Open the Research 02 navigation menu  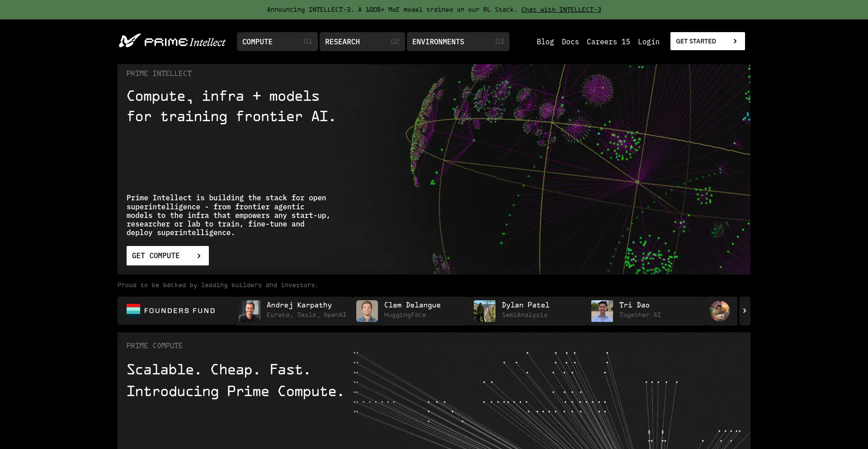(x=362, y=42)
